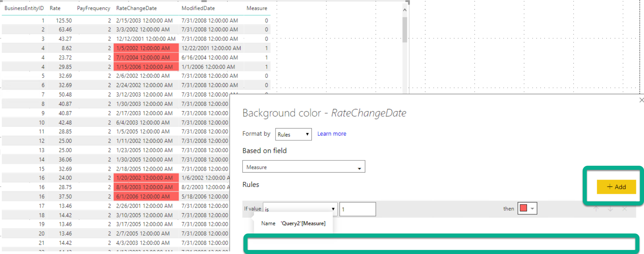Click ModifiedDate cell 12/22/2001 12:00:00 AM

(x=211, y=48)
